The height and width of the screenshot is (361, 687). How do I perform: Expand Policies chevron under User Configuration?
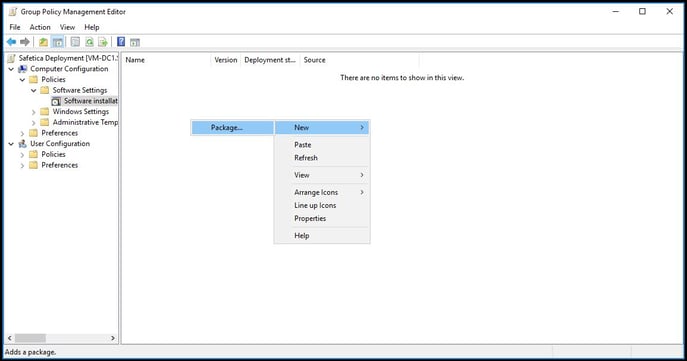pos(22,155)
